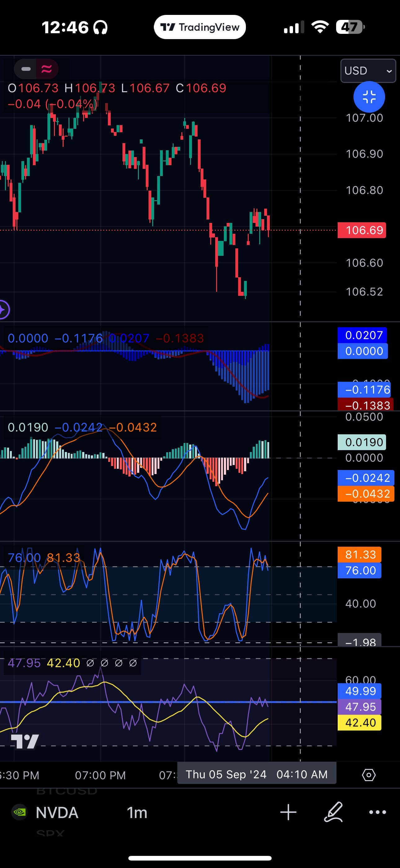Open the time axis settings hexagon icon
This screenshot has width=400, height=868.
pos(369,775)
